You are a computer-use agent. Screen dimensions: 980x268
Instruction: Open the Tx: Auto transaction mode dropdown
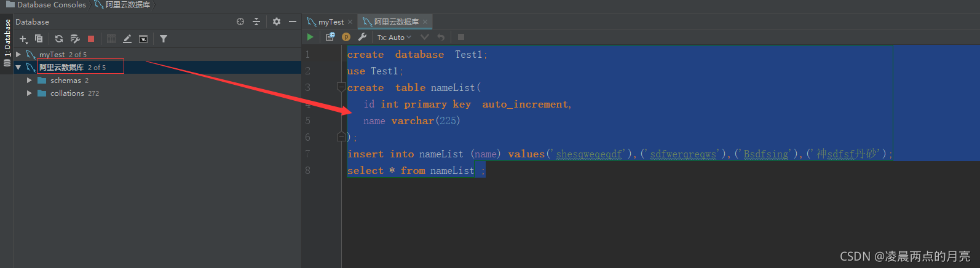click(394, 37)
